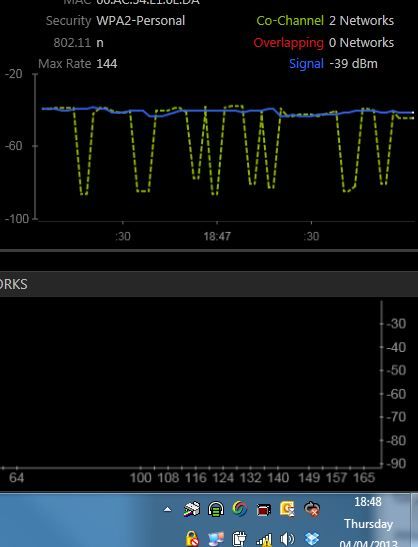Click the Show desktop strip

[415, 520]
